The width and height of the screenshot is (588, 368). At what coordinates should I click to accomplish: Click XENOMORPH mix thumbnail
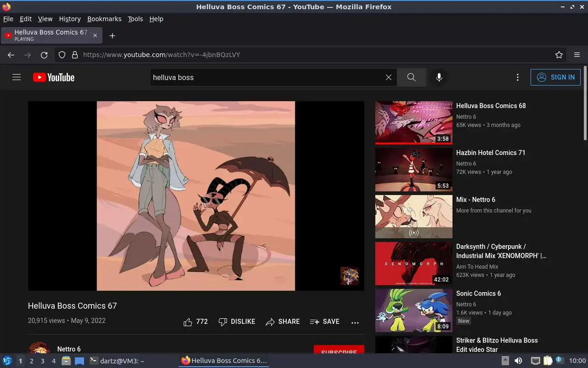point(414,264)
